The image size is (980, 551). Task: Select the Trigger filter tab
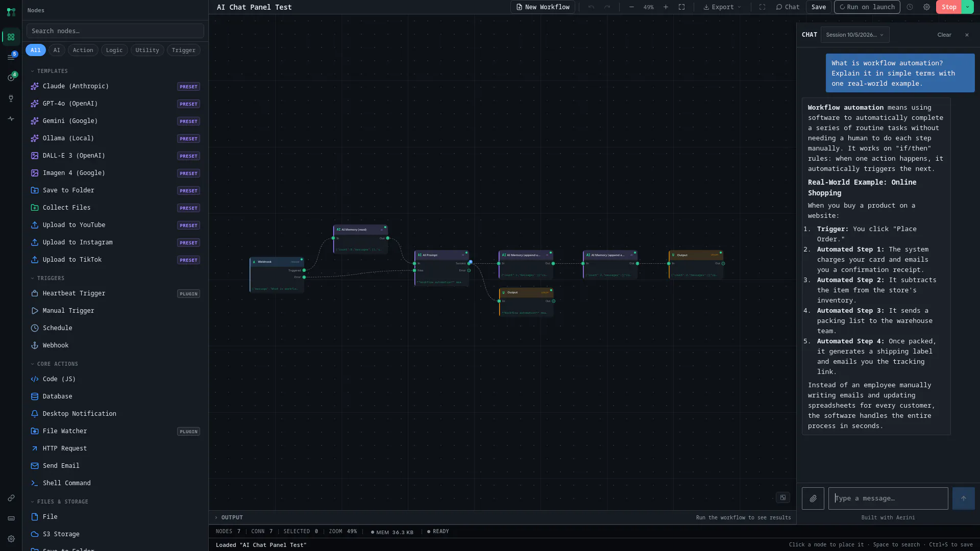click(183, 50)
